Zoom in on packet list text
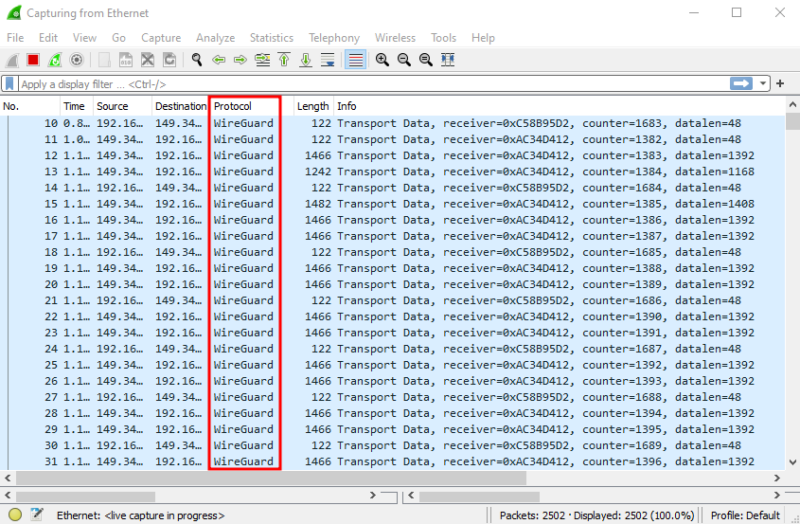The image size is (800, 524). click(382, 60)
